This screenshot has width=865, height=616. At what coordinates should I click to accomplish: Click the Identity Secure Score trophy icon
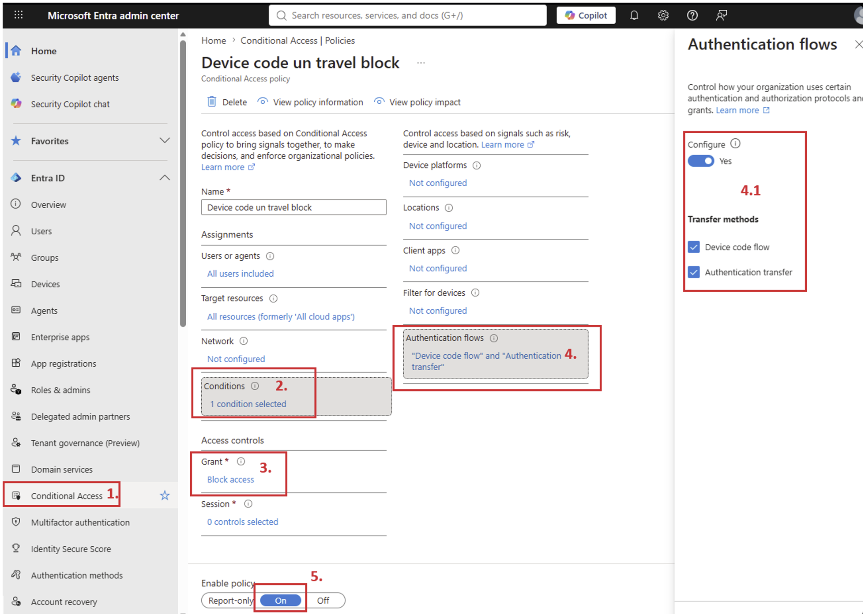click(16, 548)
